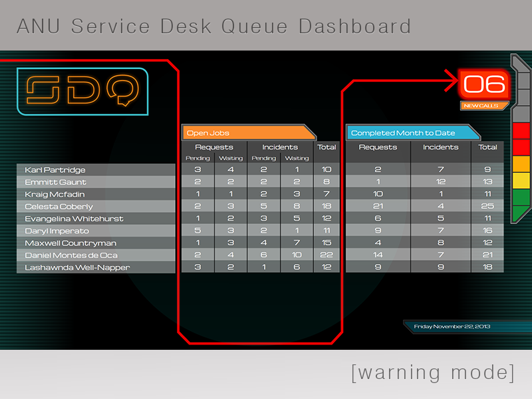
Task: Click Requests header under Open Jobs
Action: pyautogui.click(x=213, y=147)
